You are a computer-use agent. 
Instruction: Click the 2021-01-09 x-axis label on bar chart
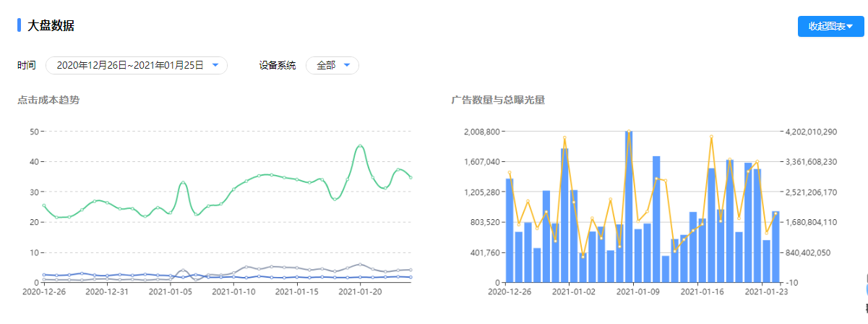click(638, 292)
